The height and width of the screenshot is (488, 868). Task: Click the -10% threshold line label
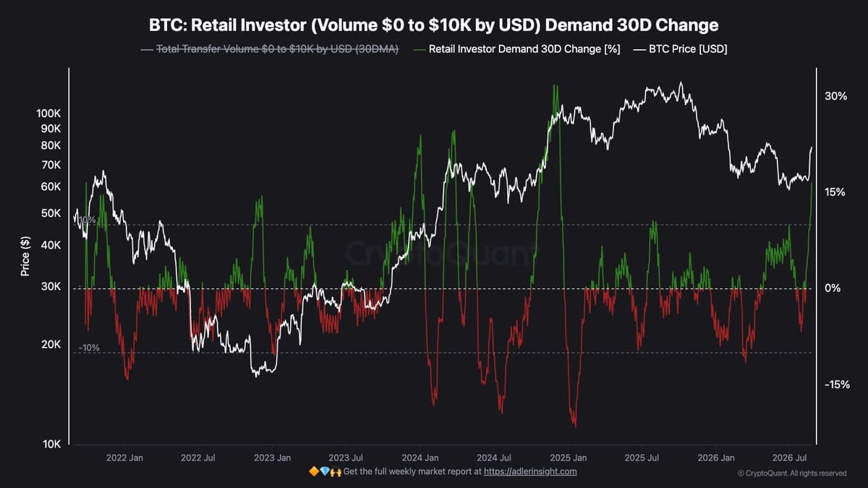pos(89,348)
